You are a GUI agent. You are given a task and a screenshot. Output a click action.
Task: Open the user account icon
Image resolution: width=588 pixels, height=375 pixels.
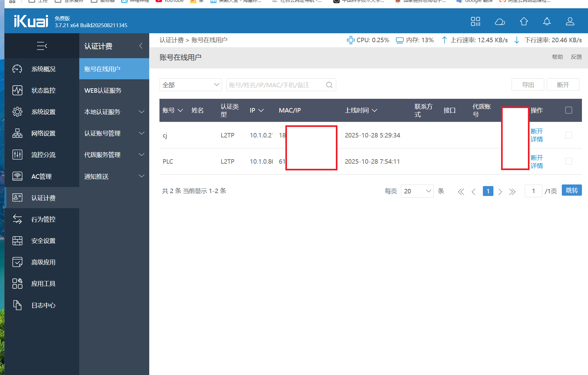pyautogui.click(x=570, y=21)
